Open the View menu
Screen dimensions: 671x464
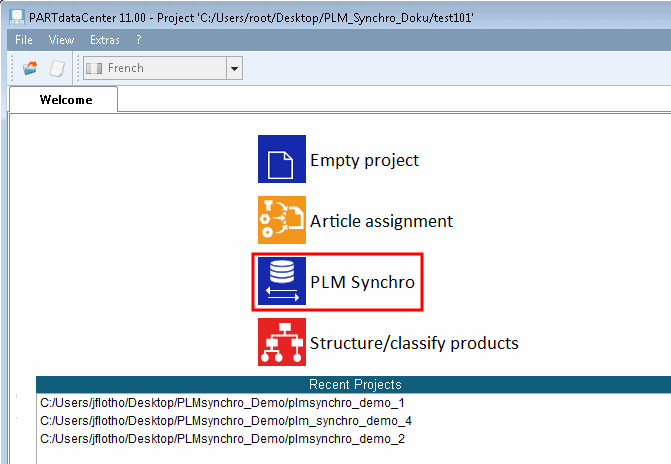[61, 40]
